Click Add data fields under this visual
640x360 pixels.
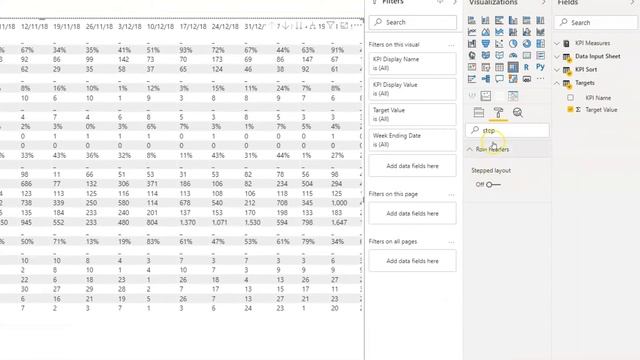pyautogui.click(x=412, y=166)
